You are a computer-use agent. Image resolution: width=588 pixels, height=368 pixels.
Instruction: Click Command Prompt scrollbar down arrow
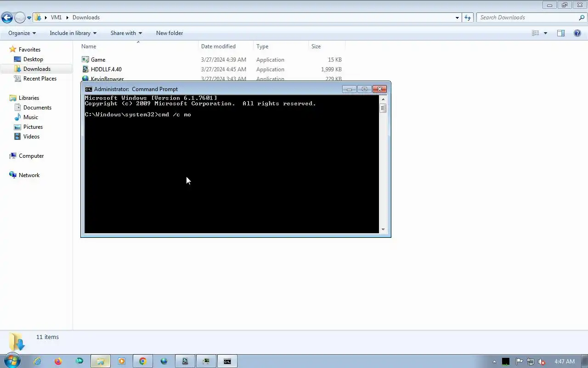(x=383, y=229)
